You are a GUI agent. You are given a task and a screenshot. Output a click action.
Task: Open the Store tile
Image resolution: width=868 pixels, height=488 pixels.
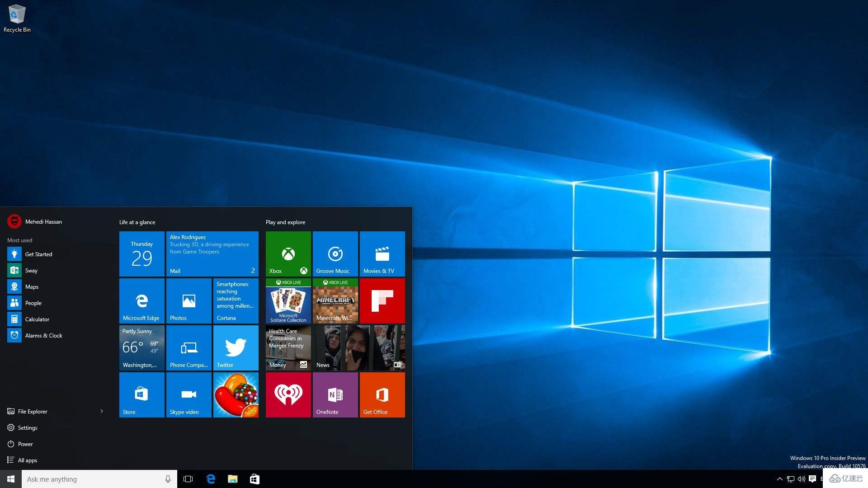pyautogui.click(x=142, y=395)
